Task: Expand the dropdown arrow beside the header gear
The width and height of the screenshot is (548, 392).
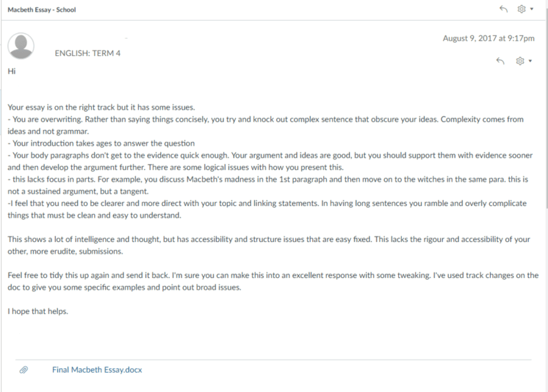Action: point(532,9)
